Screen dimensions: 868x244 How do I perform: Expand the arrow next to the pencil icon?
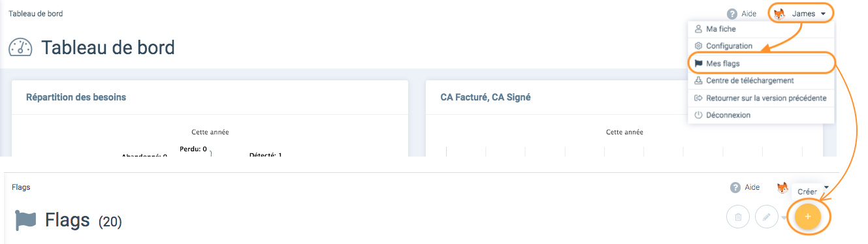coord(784,217)
